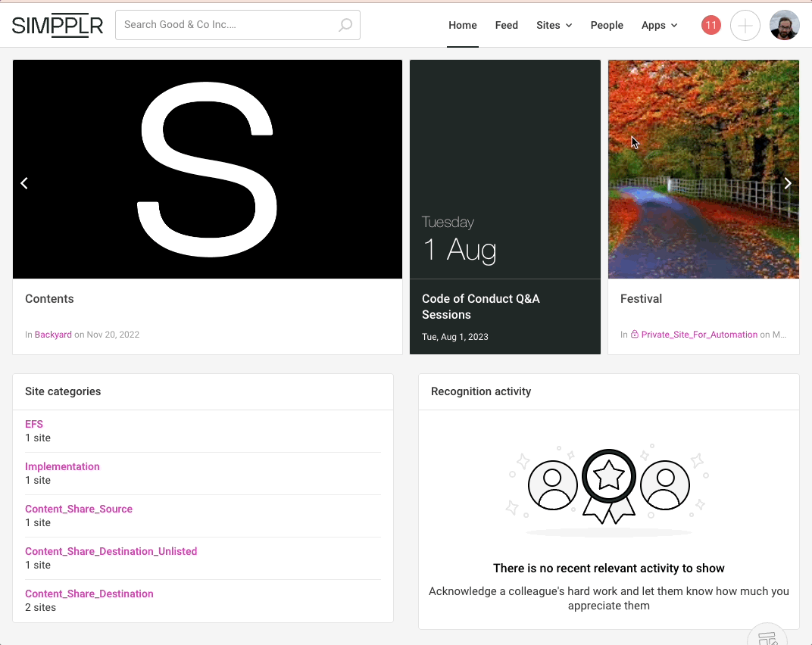This screenshot has height=645, width=812.
Task: Go to previous carousel slide arrow
Action: pyautogui.click(x=24, y=183)
